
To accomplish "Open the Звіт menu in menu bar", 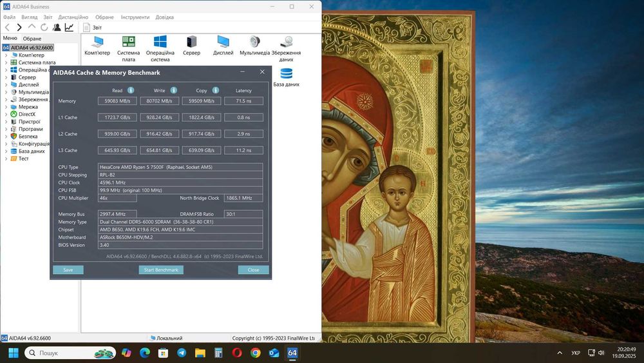I will pyautogui.click(x=48, y=17).
